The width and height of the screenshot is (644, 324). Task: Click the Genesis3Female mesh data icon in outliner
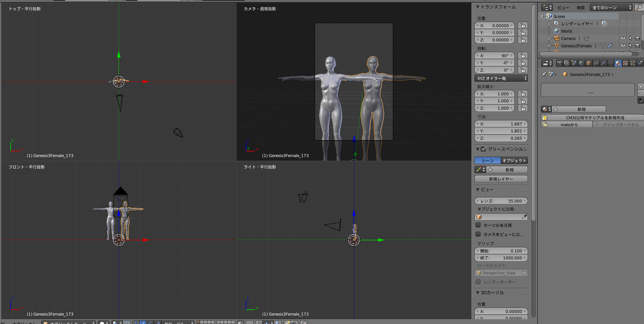pos(603,45)
